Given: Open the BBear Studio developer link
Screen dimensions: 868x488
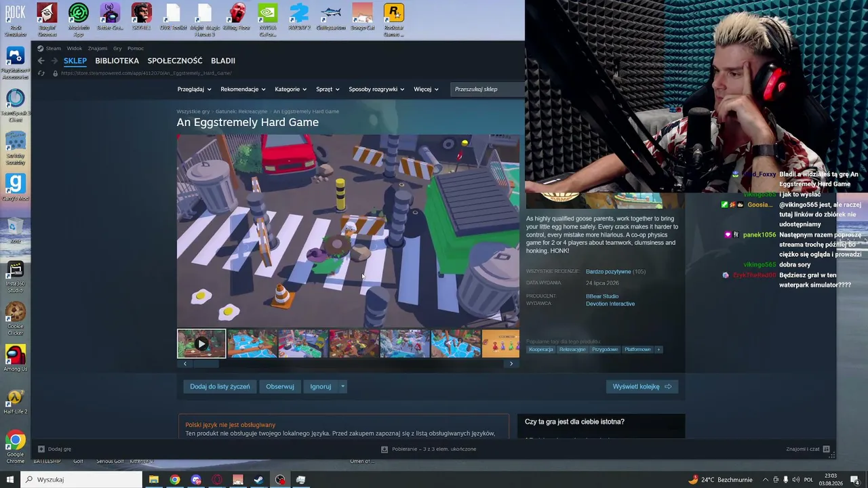Looking at the screenshot, I should coord(602,296).
